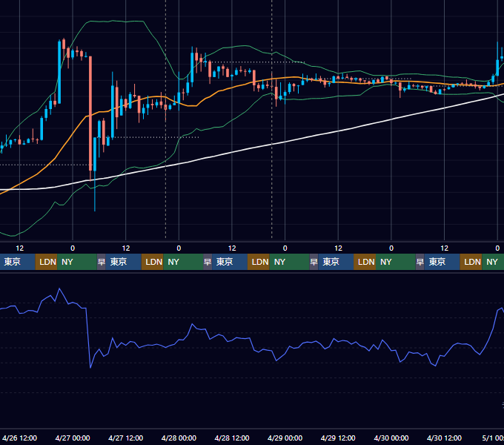The width and height of the screenshot is (504, 445).
Task: Click the 4/27 00:00 time axis label
Action: pos(73,438)
